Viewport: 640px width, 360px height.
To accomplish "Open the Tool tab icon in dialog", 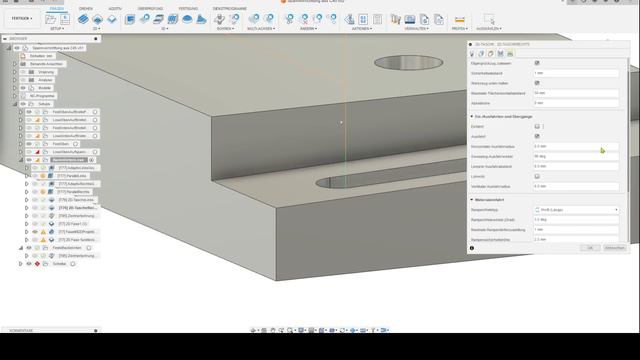I will click(472, 54).
